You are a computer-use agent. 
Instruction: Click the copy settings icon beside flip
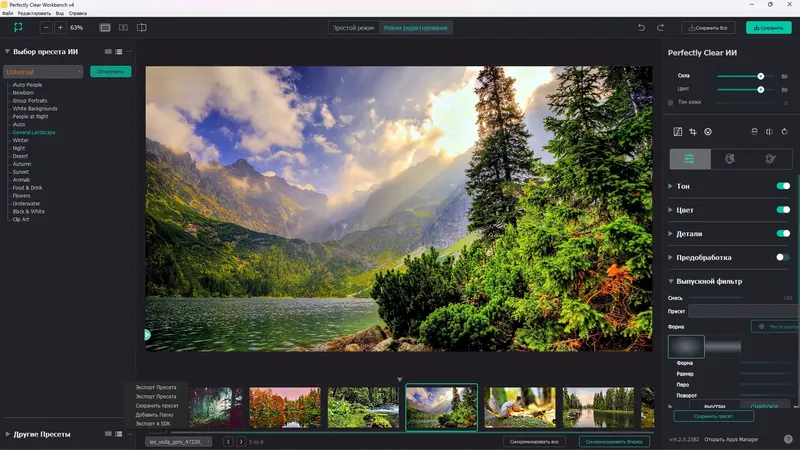[755, 132]
